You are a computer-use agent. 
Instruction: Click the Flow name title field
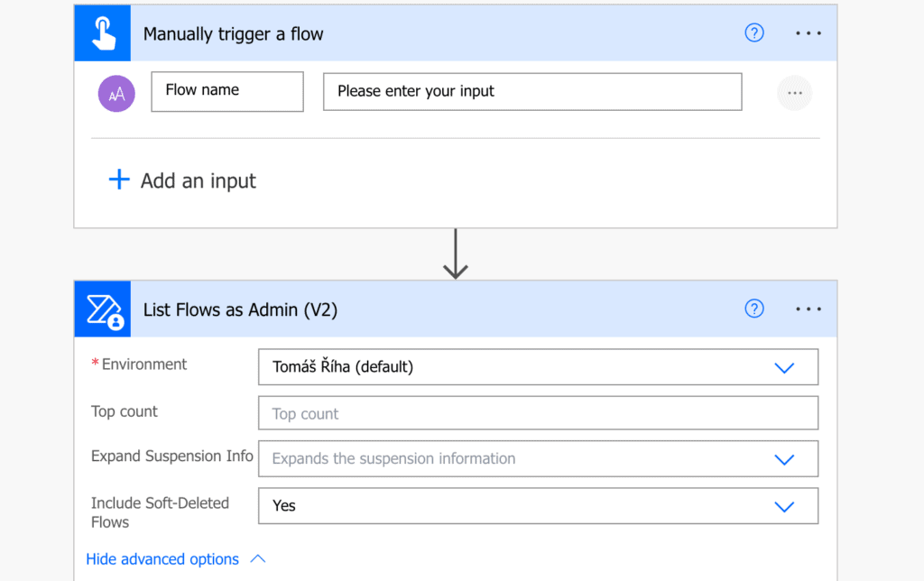(x=227, y=91)
